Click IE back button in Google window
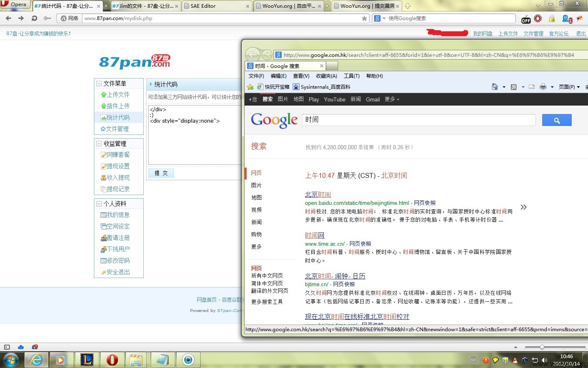This screenshot has height=368, width=588. click(253, 54)
